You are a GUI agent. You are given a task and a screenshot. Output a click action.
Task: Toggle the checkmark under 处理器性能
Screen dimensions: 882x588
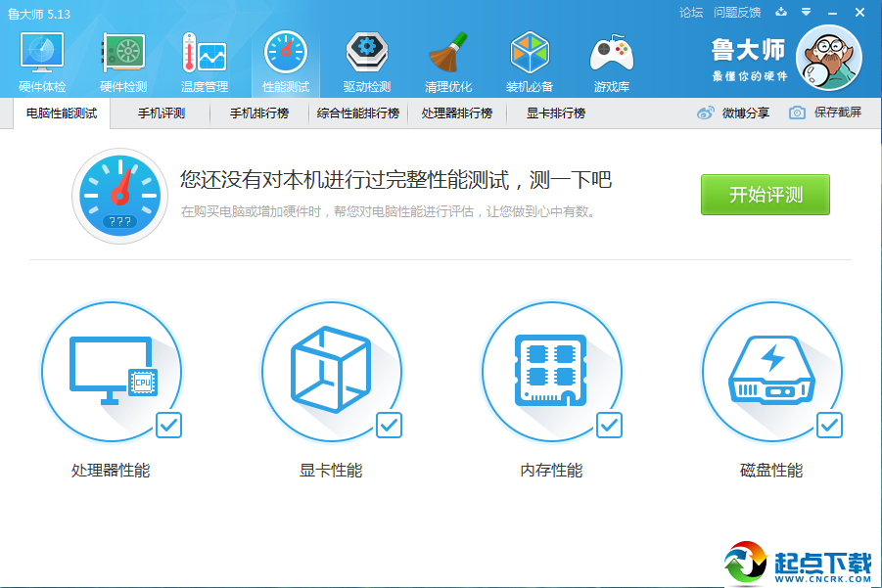170,426
